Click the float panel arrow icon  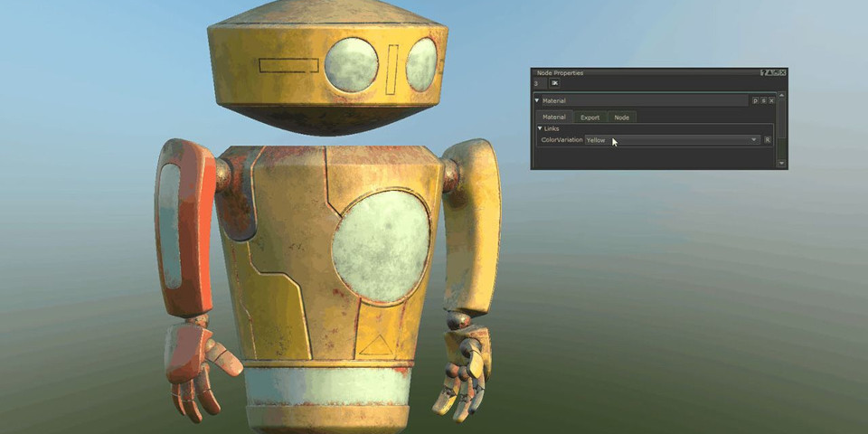[x=769, y=72]
